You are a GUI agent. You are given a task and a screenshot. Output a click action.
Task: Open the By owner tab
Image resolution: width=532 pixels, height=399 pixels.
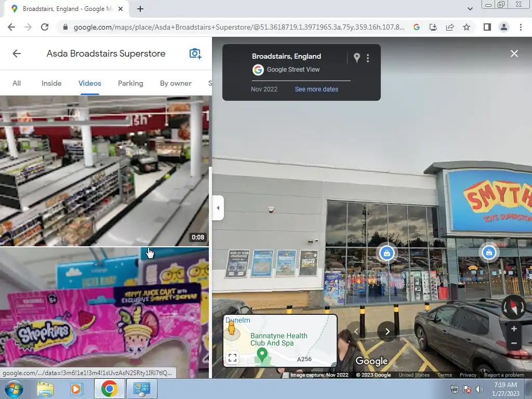[176, 83]
